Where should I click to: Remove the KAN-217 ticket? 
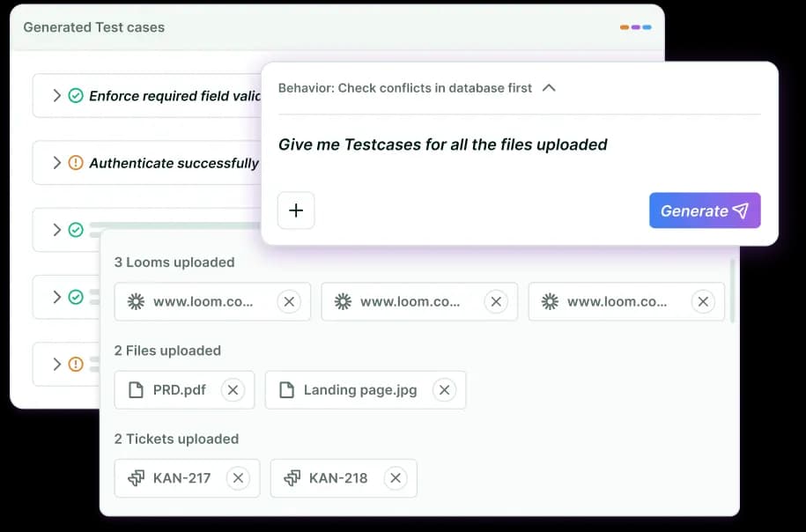tap(238, 478)
